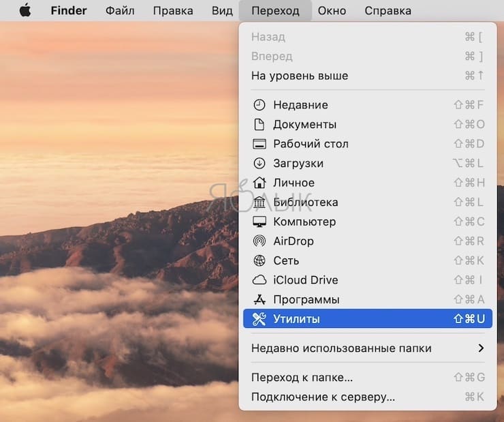Open the Файл menu
This screenshot has height=422, width=504.
pos(120,11)
